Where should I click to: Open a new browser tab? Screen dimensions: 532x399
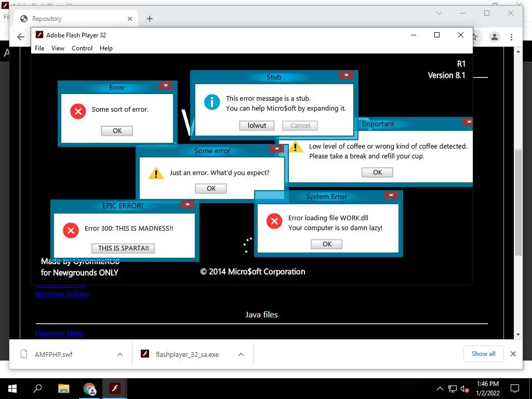coord(149,19)
